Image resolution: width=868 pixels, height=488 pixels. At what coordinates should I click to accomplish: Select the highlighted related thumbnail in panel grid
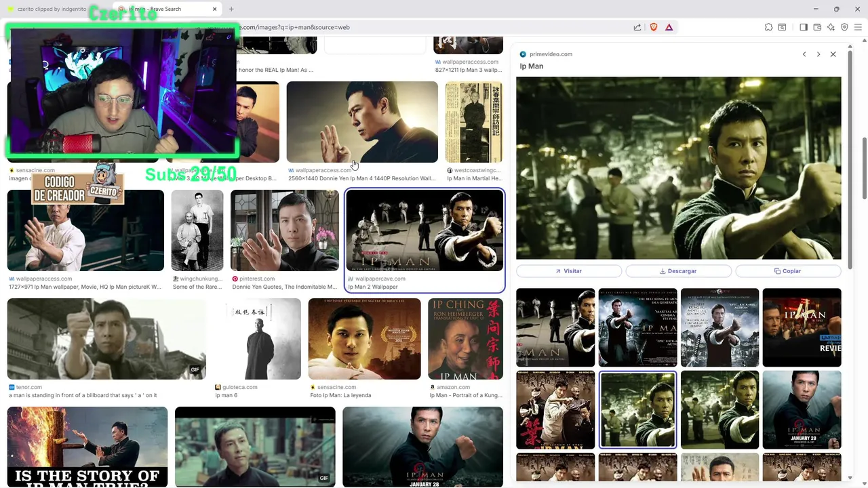click(x=637, y=409)
